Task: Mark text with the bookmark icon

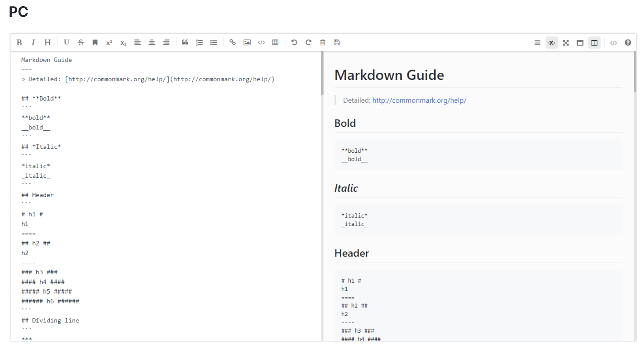Action: (95, 43)
